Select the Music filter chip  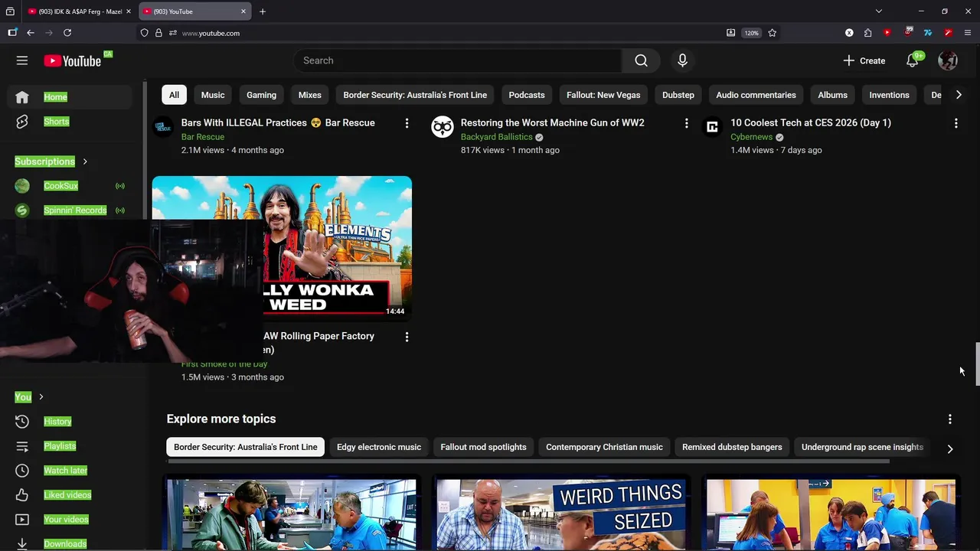tap(213, 95)
